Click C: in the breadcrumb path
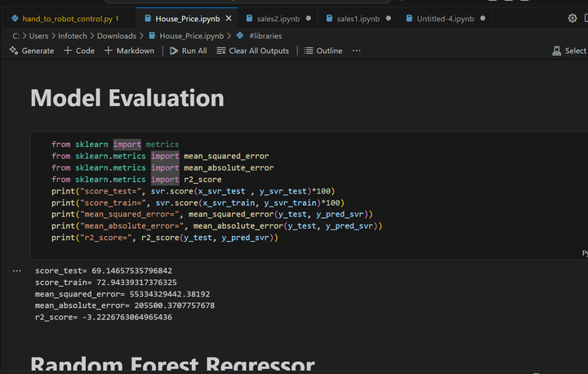The image size is (588, 374). 16,36
